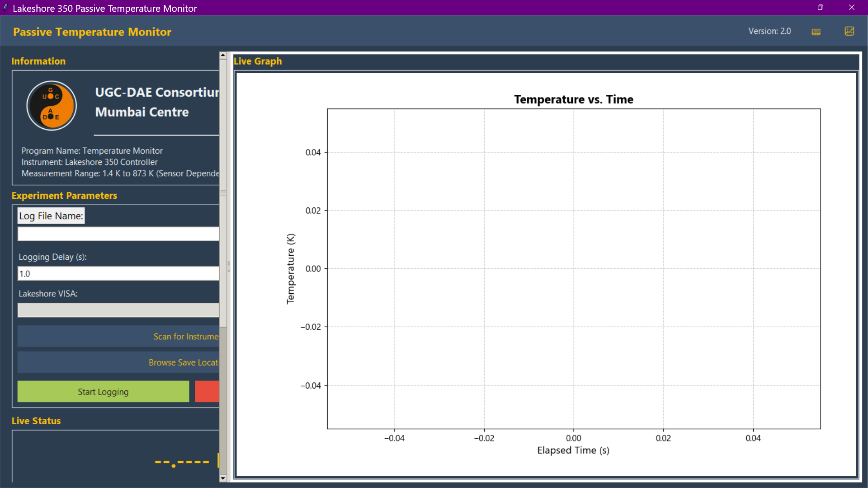Click the UGC-DAE Consortium circular logo
The height and width of the screenshot is (488, 868).
pyautogui.click(x=52, y=106)
